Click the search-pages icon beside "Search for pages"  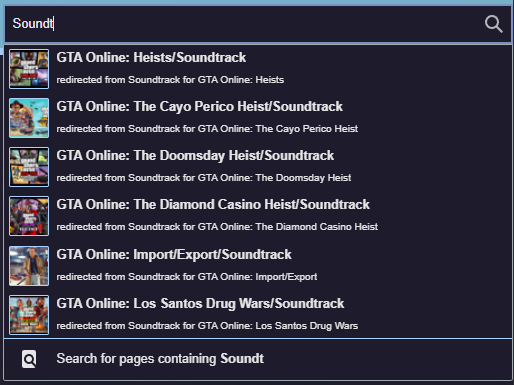[29, 359]
